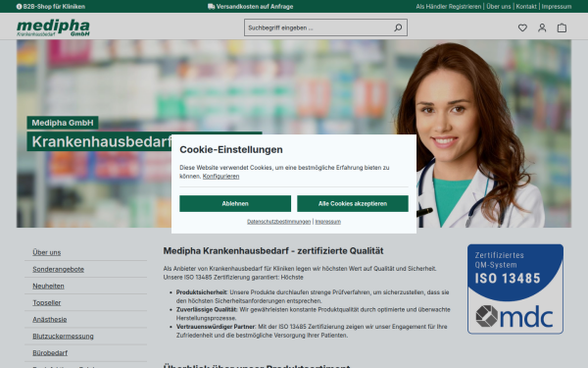Open Über uns in top bar

(x=499, y=7)
